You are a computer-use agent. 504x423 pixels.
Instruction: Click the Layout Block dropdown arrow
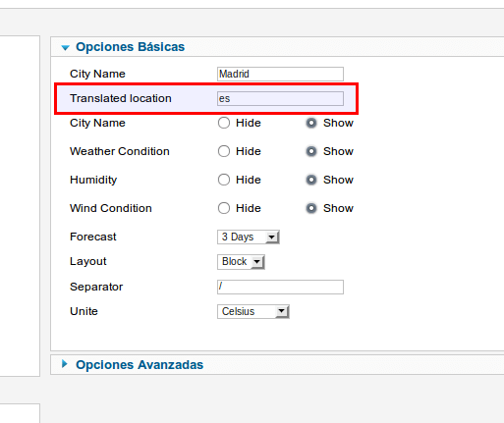pyautogui.click(x=257, y=262)
